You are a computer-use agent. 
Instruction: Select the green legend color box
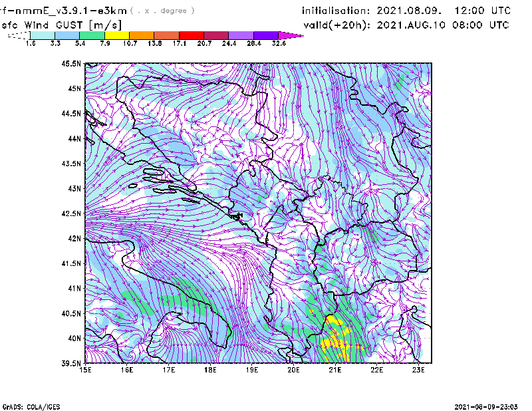tap(92, 35)
